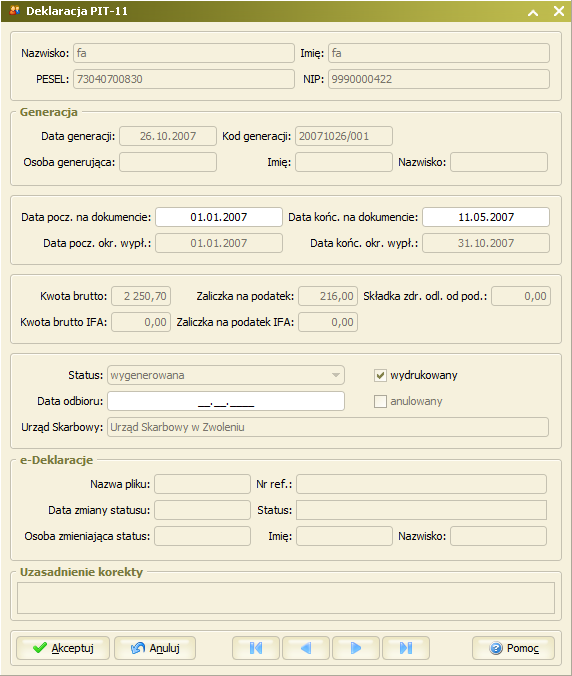Click the Osoba generująca field
Image resolution: width=572 pixels, height=676 pixels.
point(168,162)
